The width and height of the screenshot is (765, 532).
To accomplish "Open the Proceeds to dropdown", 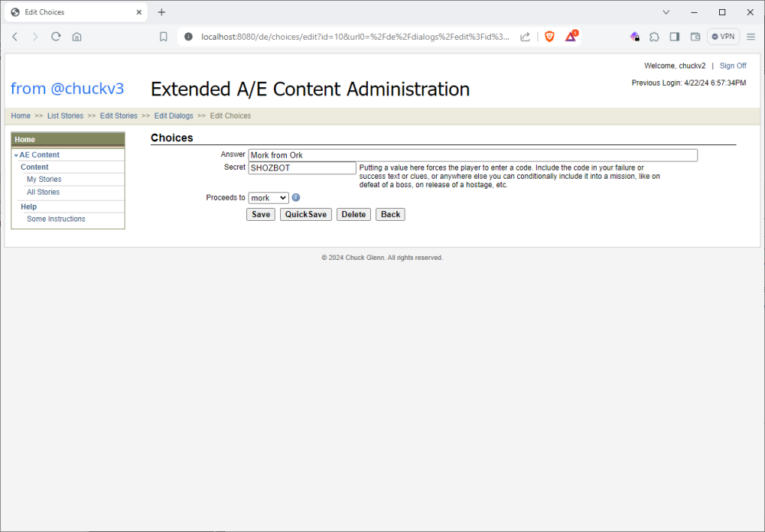I will 268,198.
